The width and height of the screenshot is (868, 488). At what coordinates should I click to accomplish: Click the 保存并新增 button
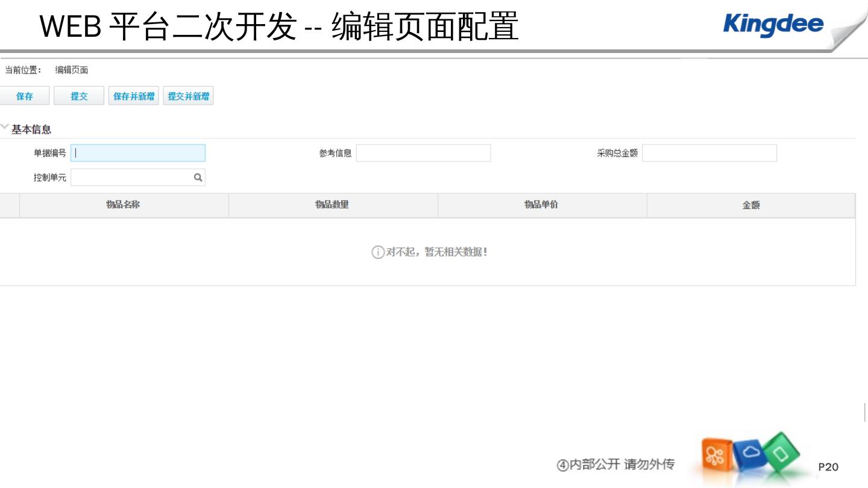(x=134, y=96)
